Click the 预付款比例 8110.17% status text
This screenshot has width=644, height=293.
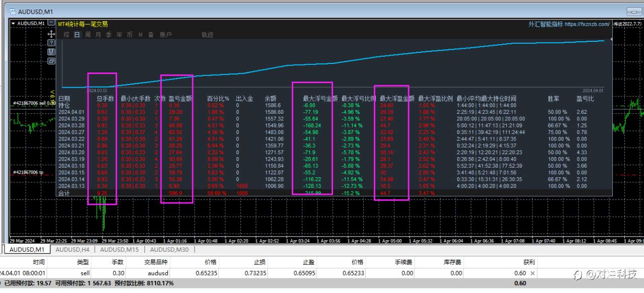click(144, 283)
